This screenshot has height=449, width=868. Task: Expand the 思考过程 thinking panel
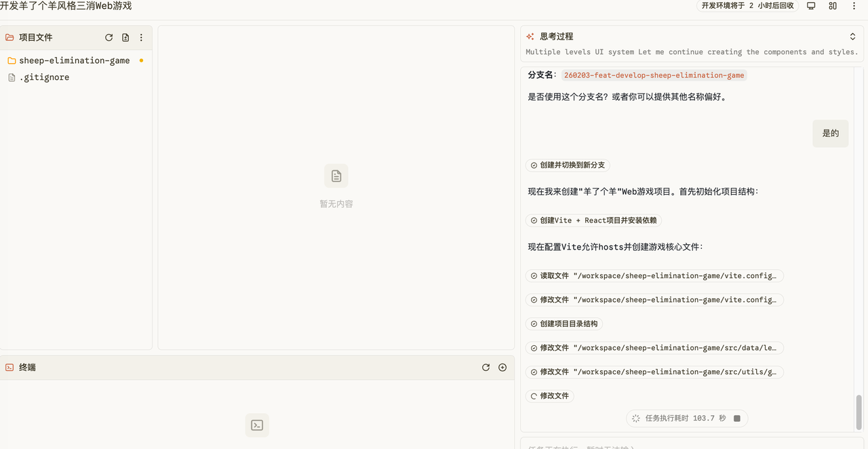(852, 37)
